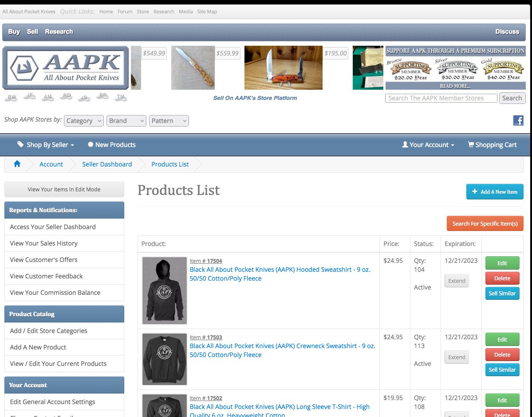Open the Pattern dropdown
532x417 pixels.
click(x=169, y=121)
